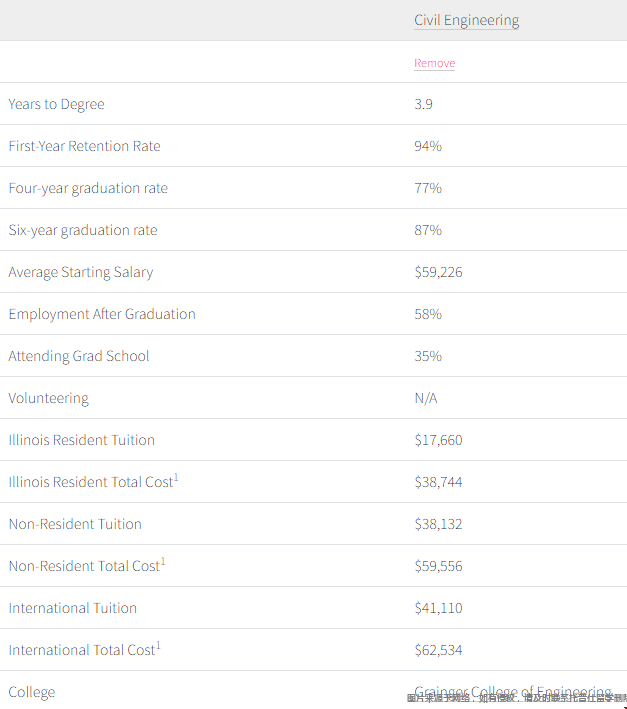Select the Illinois Resident Tuition label
The height and width of the screenshot is (709, 627).
tap(82, 440)
